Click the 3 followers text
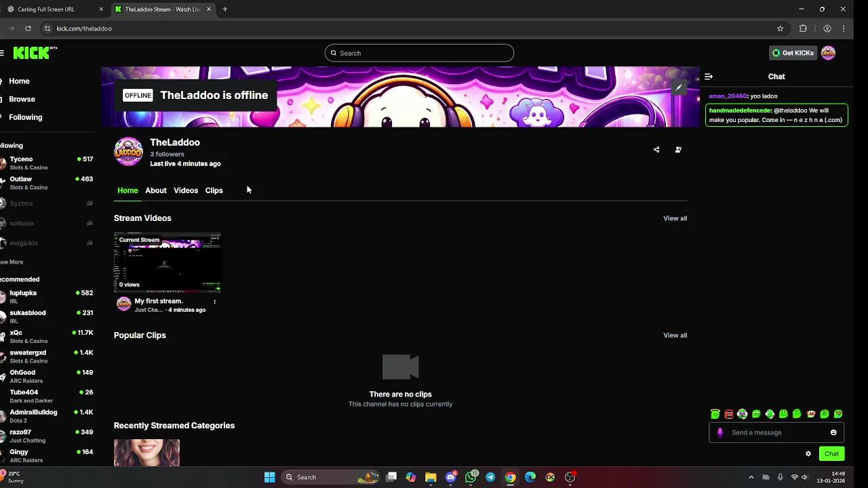The width and height of the screenshot is (868, 488). (167, 155)
